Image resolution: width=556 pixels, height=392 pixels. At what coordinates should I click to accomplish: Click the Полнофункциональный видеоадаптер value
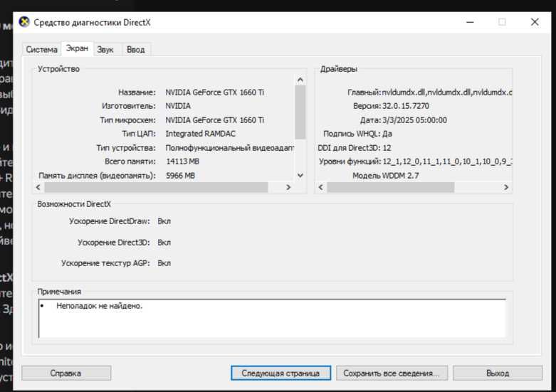click(230, 148)
